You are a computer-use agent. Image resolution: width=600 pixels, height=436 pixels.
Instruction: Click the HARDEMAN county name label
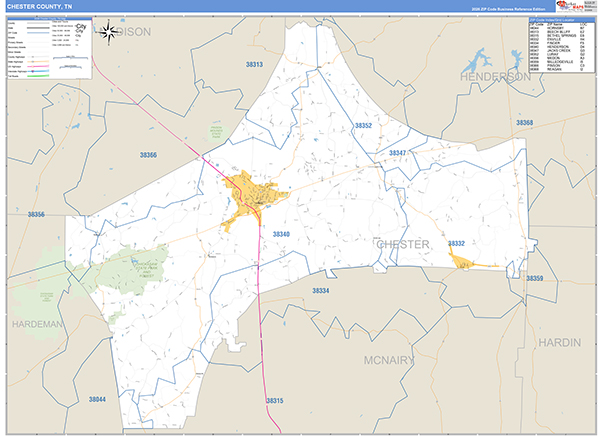37,325
